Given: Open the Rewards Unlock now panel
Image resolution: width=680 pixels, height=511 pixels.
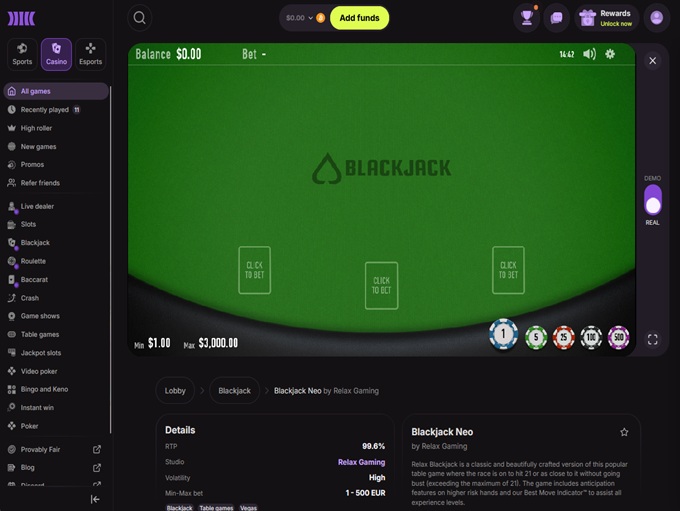Looking at the screenshot, I should [x=607, y=18].
